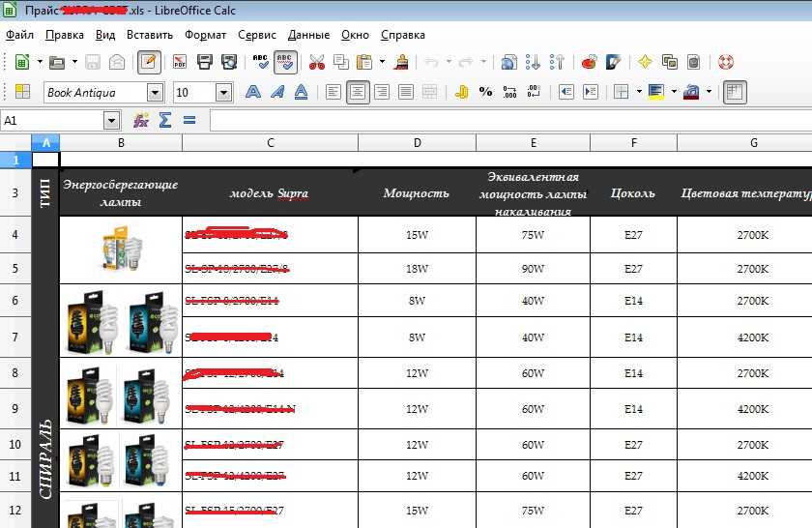Create a new spreadsheet document
The width and height of the screenshot is (812, 528).
[21, 63]
